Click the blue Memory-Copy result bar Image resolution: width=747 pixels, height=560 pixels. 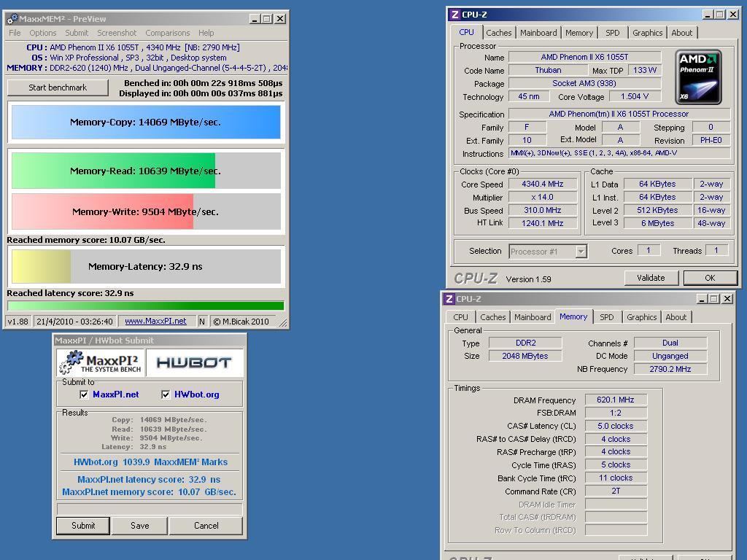[x=146, y=122]
